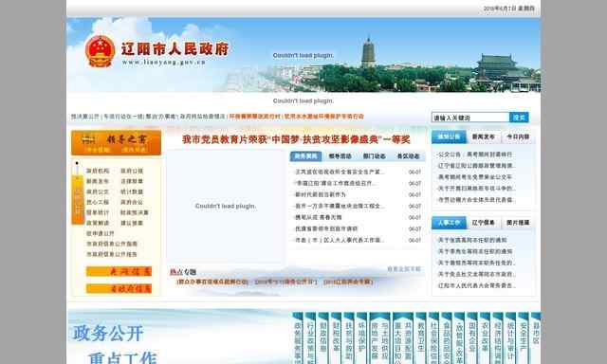Open vertical tab 县市区
Viewport: 607px width, 364px height.
click(536, 338)
